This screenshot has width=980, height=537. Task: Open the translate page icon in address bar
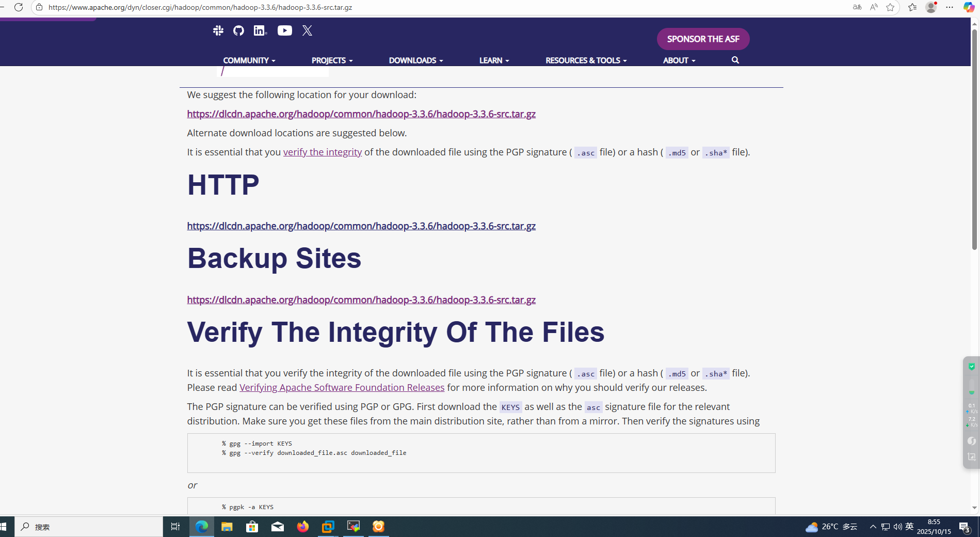point(857,7)
